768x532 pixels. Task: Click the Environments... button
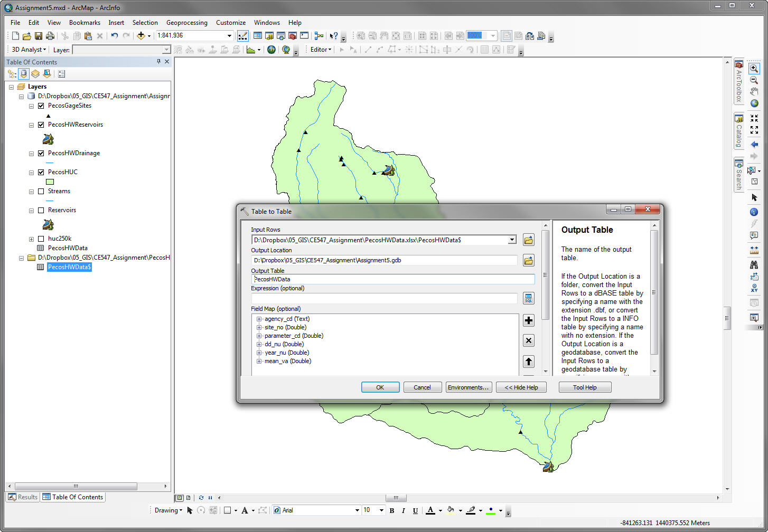469,387
